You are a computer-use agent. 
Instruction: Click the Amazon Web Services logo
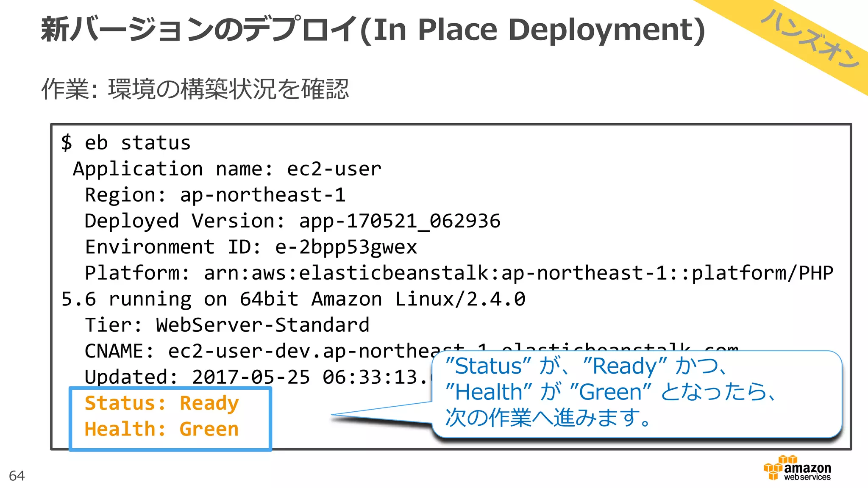797,468
